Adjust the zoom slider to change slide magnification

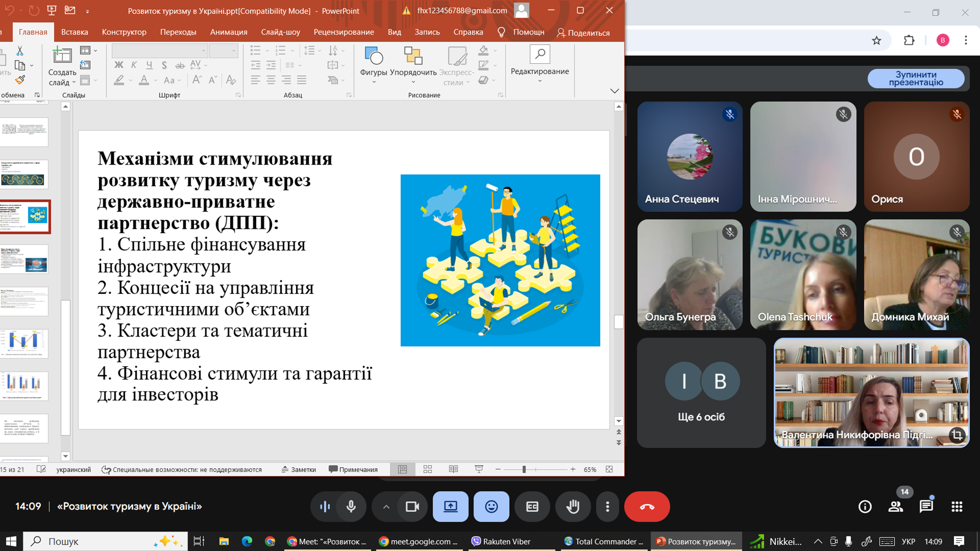[523, 469]
